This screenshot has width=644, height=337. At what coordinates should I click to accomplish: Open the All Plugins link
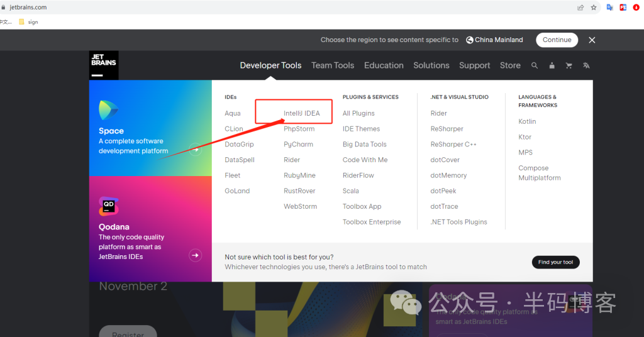point(358,113)
